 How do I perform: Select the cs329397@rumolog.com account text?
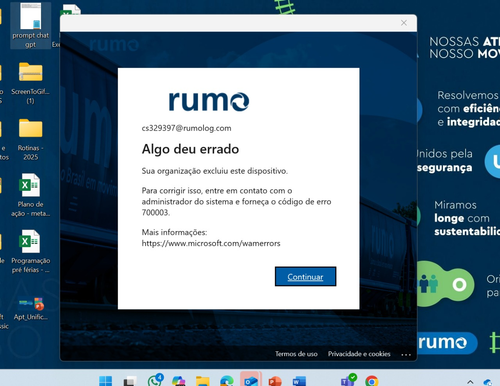(x=186, y=128)
